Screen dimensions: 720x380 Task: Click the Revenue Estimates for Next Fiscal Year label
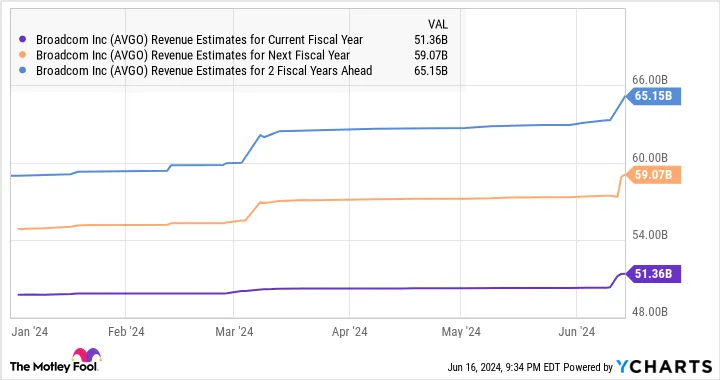193,56
